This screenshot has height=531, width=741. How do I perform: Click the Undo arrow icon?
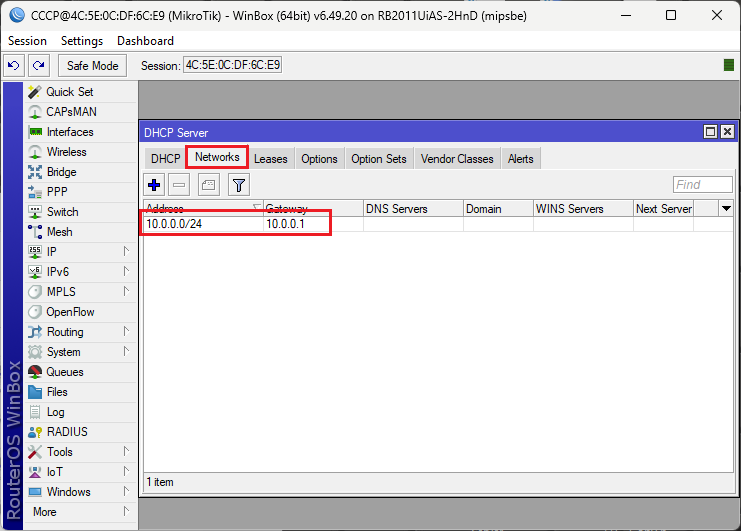click(14, 65)
